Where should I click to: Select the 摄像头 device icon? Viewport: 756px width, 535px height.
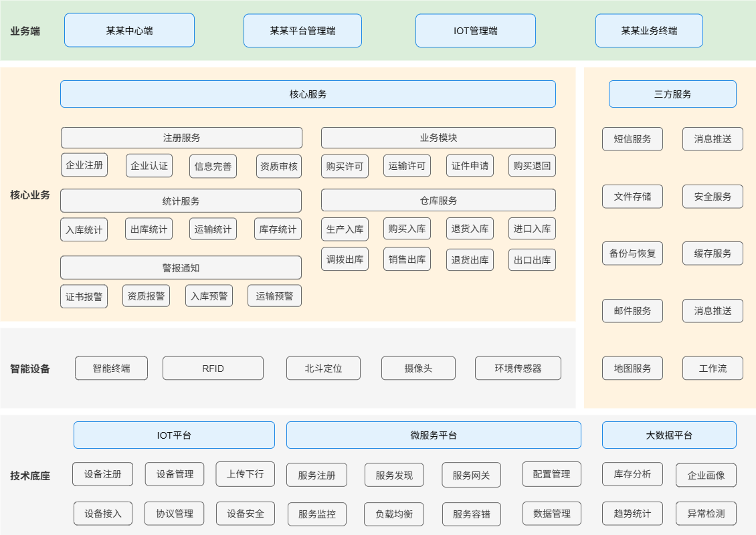tap(418, 368)
